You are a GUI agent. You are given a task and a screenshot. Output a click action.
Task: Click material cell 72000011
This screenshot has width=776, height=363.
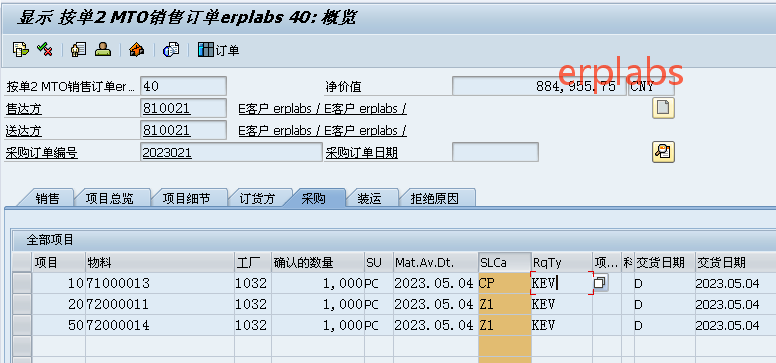click(x=160, y=304)
